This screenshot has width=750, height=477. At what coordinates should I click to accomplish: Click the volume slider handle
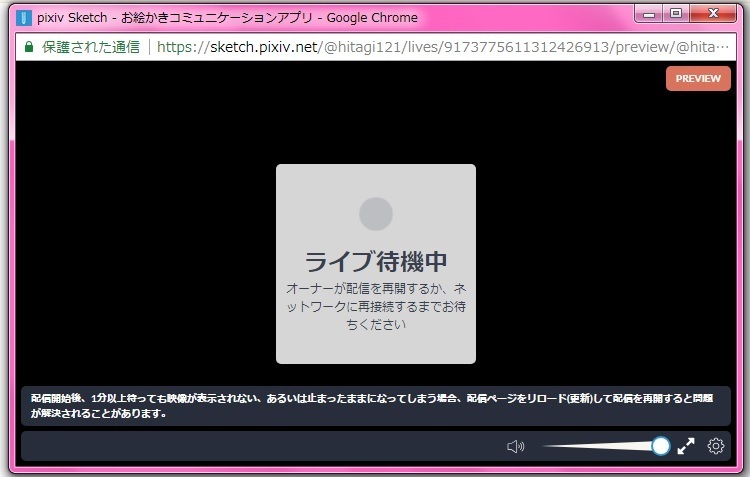(x=661, y=446)
